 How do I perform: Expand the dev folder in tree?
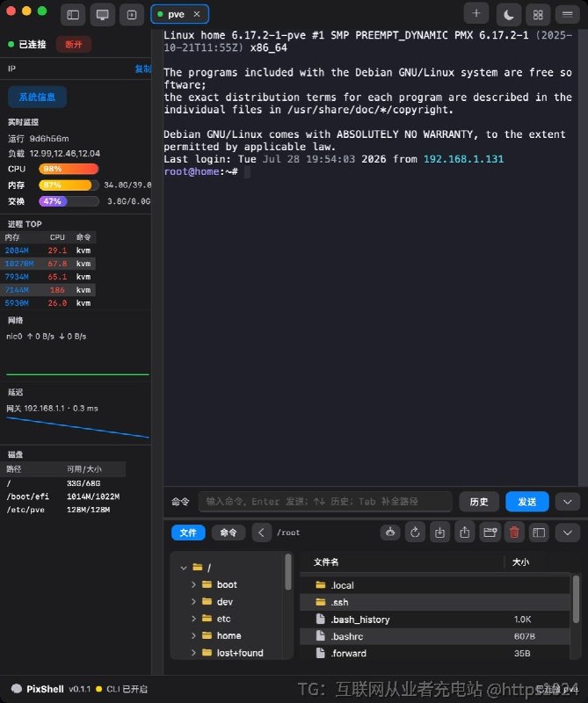193,602
